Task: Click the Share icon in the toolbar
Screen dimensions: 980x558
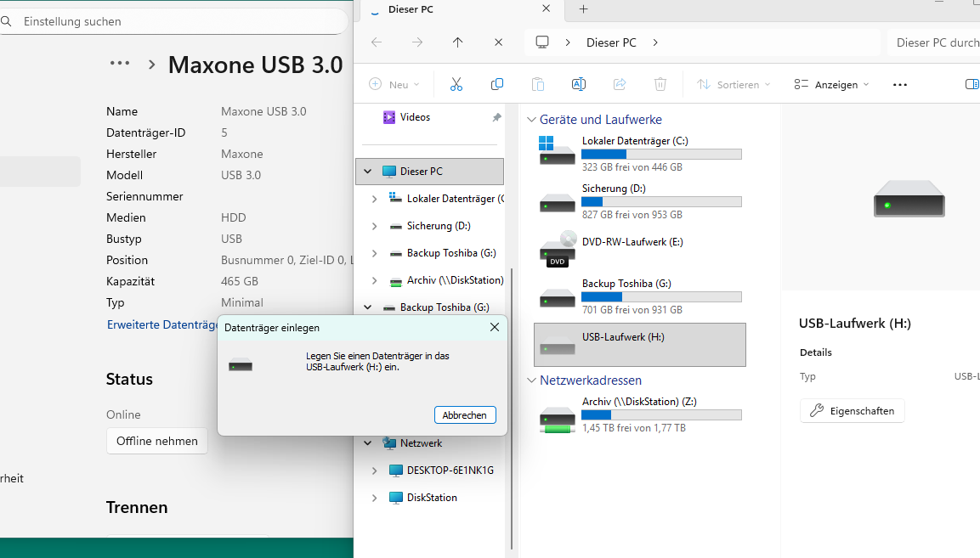Action: click(620, 84)
